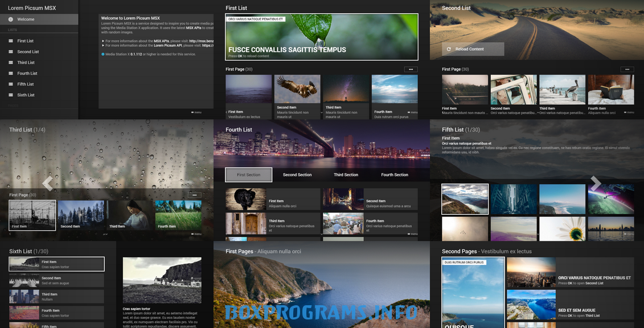Click the list icon beside Sixth List
The width and height of the screenshot is (644, 328).
point(10,95)
